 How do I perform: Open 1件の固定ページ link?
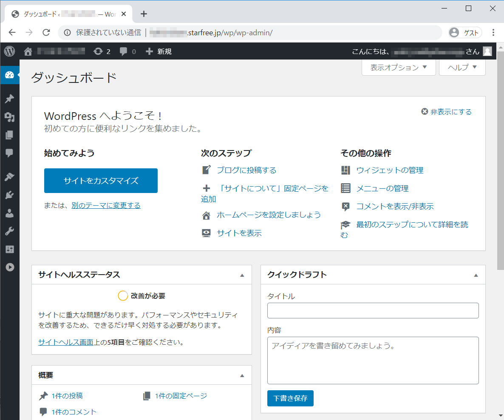[x=181, y=396]
